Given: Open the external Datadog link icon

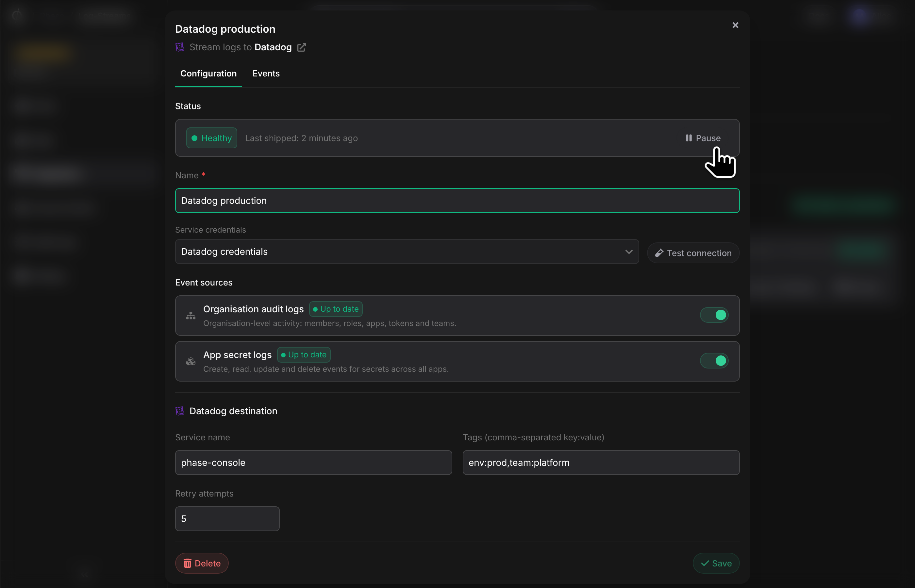Looking at the screenshot, I should tap(301, 47).
